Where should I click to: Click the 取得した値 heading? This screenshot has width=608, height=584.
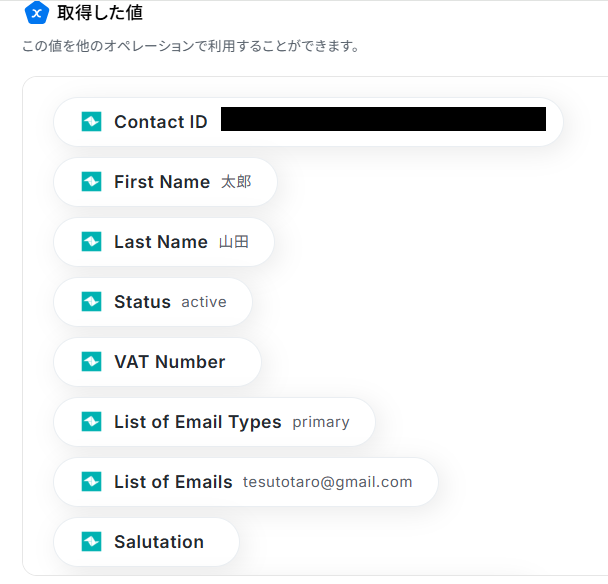[x=100, y=14]
